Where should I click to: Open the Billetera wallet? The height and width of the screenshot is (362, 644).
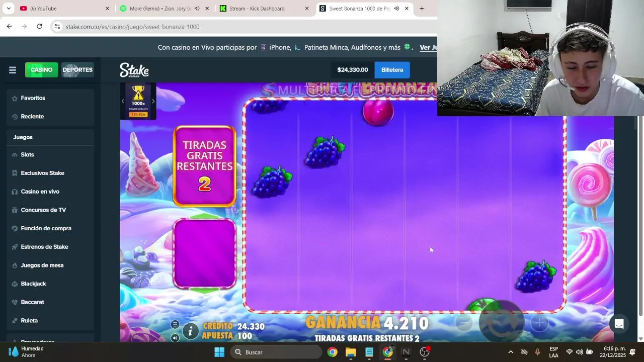392,70
